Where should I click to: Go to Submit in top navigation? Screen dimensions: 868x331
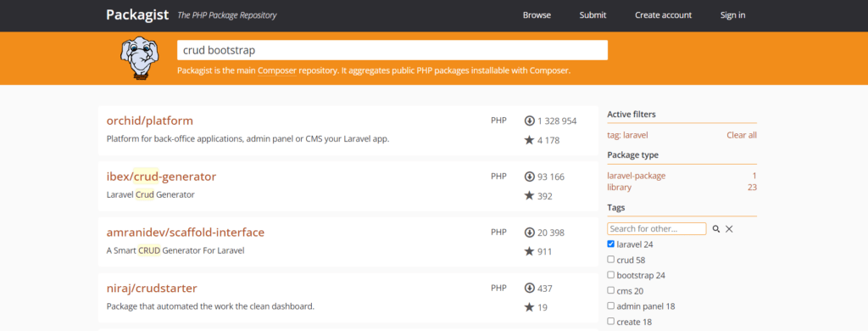(x=593, y=15)
